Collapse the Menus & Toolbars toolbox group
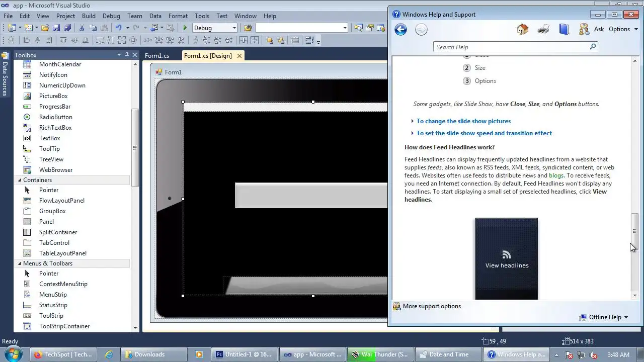This screenshot has width=644, height=362. [x=20, y=263]
